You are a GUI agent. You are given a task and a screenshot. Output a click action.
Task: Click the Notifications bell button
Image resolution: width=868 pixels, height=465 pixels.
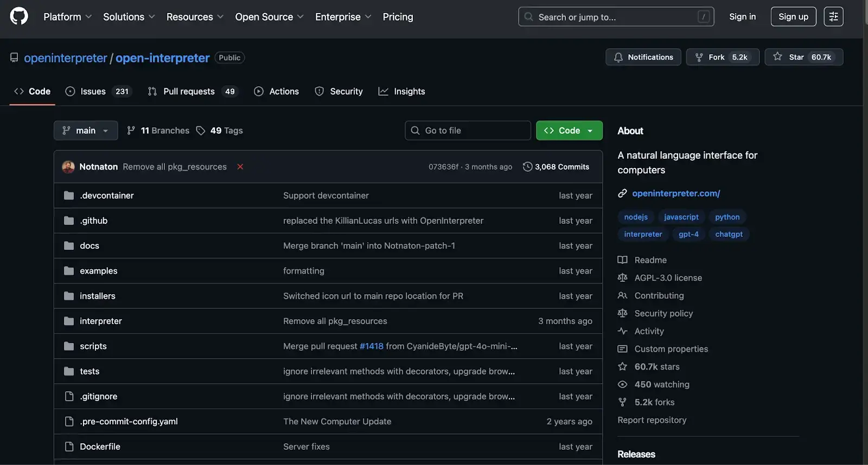tap(643, 57)
